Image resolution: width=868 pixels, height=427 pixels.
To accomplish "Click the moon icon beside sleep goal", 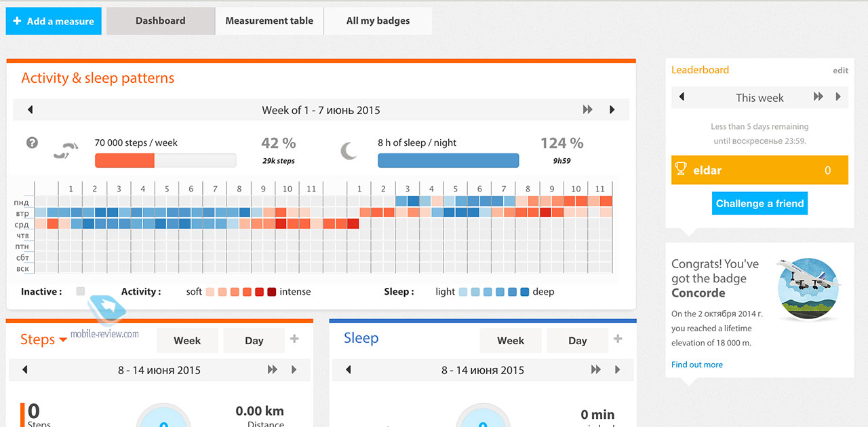I will click(349, 151).
